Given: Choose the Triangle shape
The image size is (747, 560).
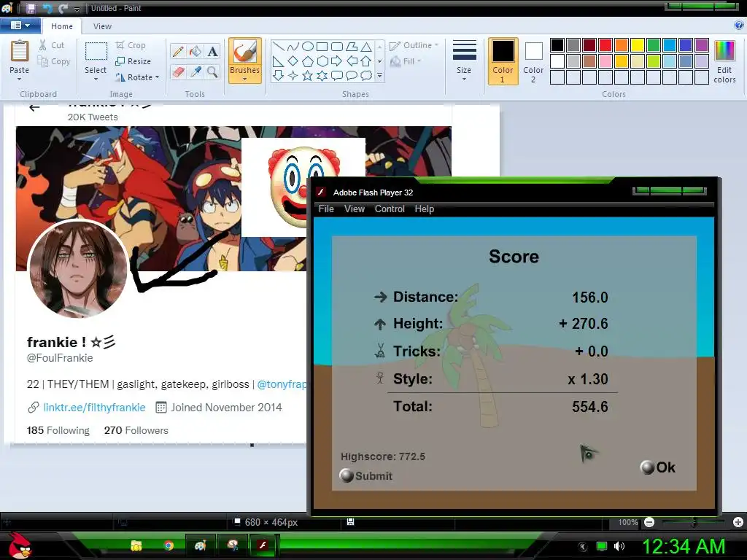Looking at the screenshot, I should pos(366,47).
